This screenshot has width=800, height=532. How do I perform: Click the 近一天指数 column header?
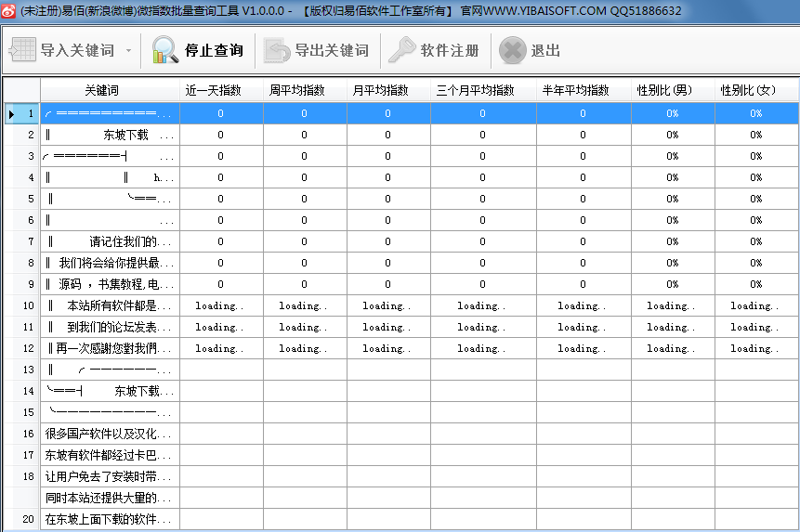(x=221, y=90)
